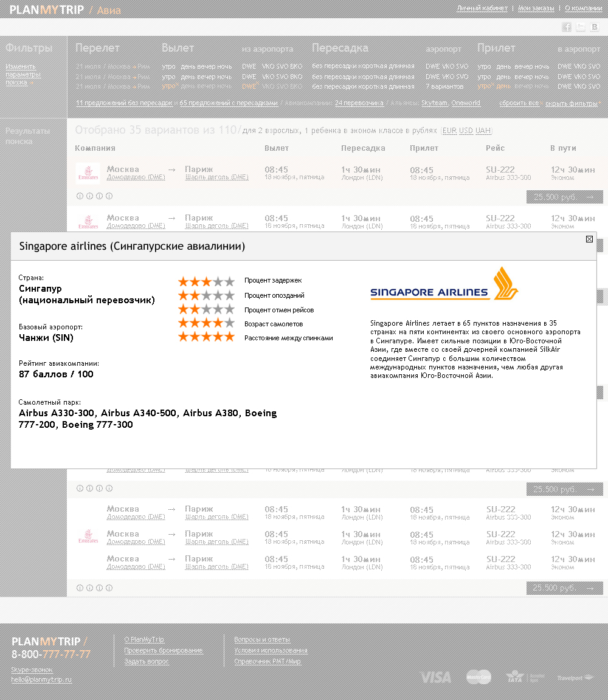Viewport: 608px width, 700px height.
Task: Open Мои заказы in top menu
Action: [536, 8]
